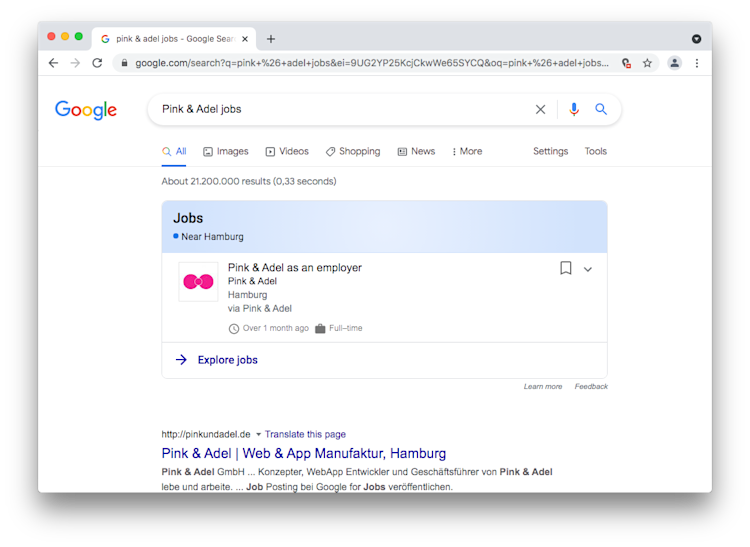Click Translate this page
The image size is (750, 547).
point(305,434)
